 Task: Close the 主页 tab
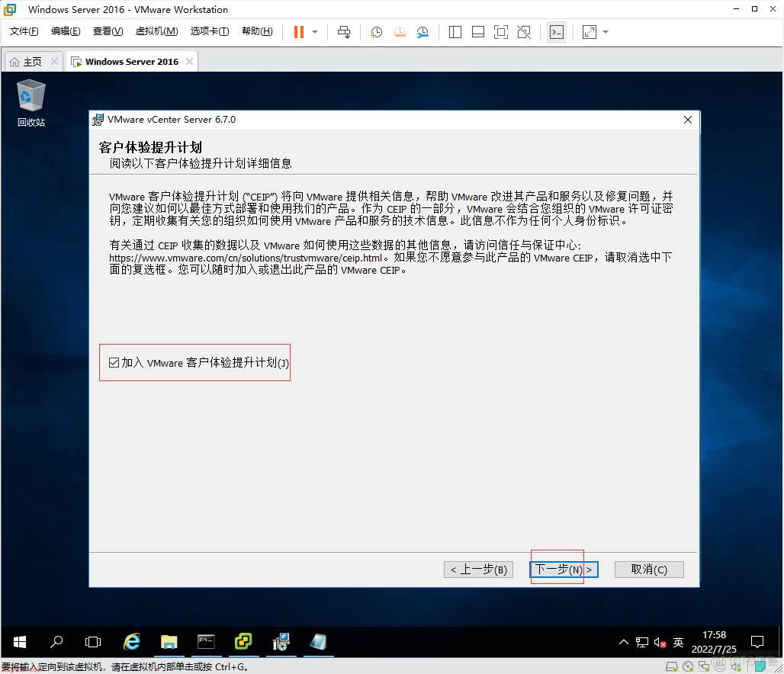coord(54,61)
